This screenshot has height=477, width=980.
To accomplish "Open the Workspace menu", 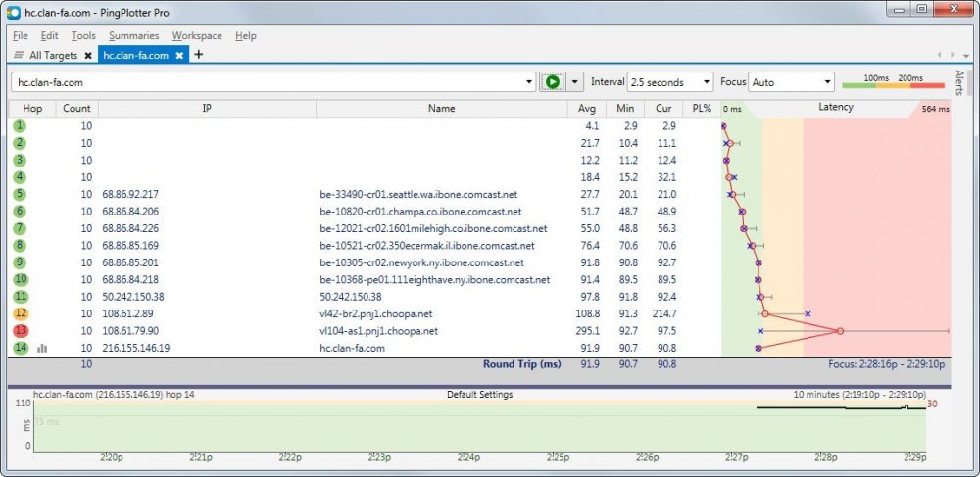I will coord(197,35).
